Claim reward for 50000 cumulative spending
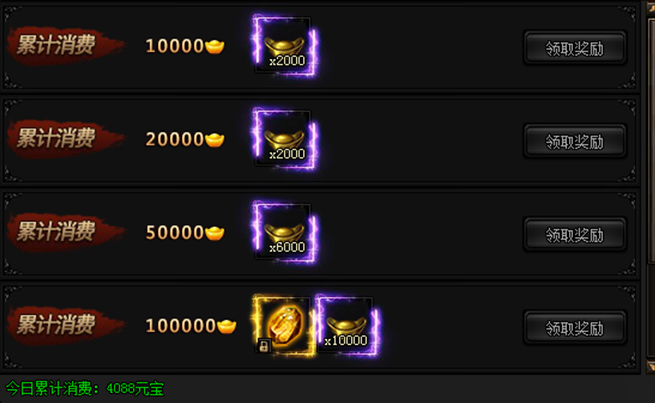 575,234
